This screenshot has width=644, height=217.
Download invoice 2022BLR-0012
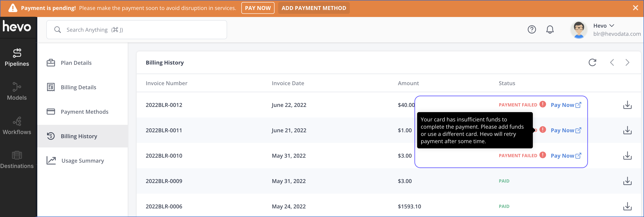tap(627, 105)
